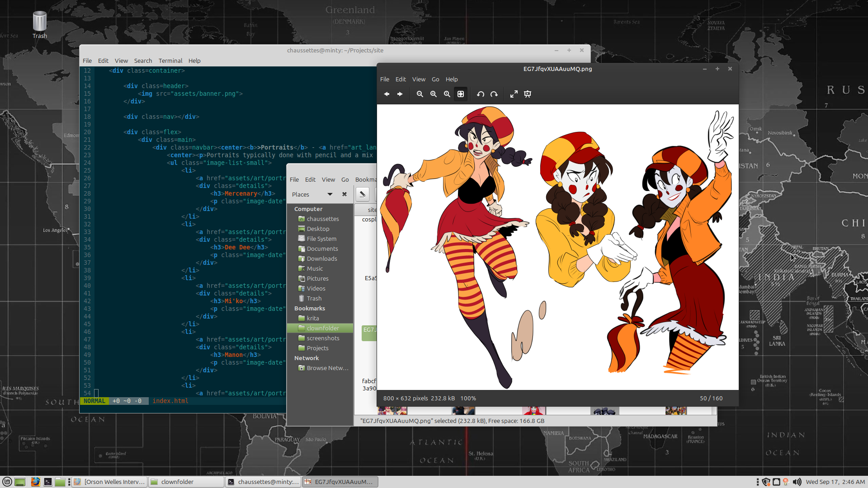
Task: Go to next image in viewer
Action: click(400, 94)
